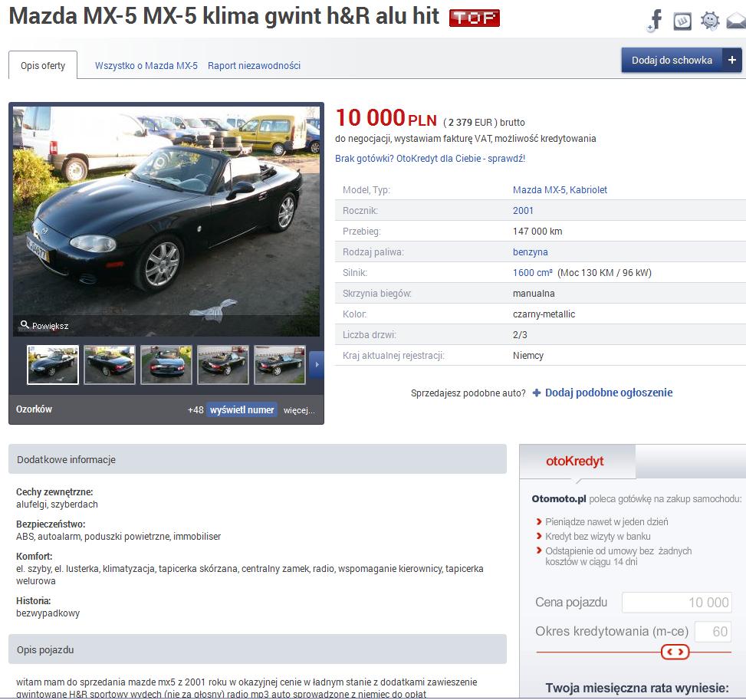Reveal phone with wyświetl numer button
746x700 pixels.
click(242, 409)
